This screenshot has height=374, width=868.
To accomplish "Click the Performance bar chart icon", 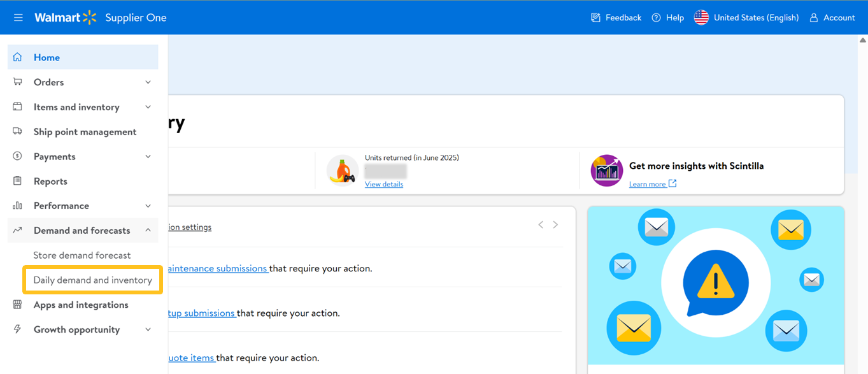I will pyautogui.click(x=17, y=206).
